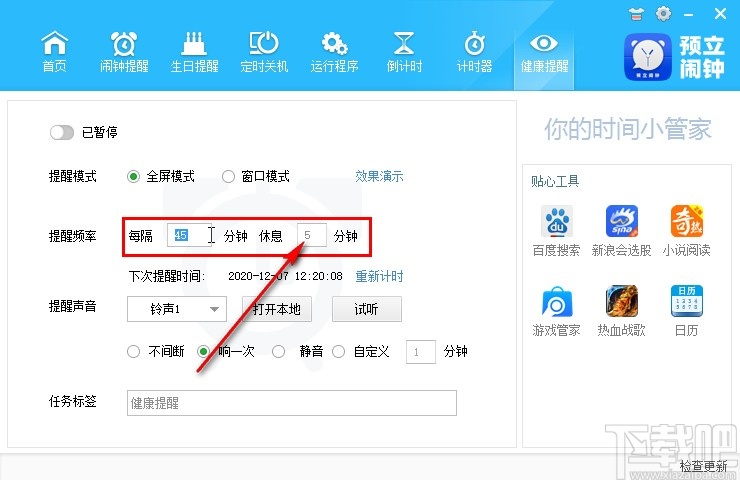The width and height of the screenshot is (740, 480).
Task: Toggle the 已暂停 paused switch
Action: (62, 132)
